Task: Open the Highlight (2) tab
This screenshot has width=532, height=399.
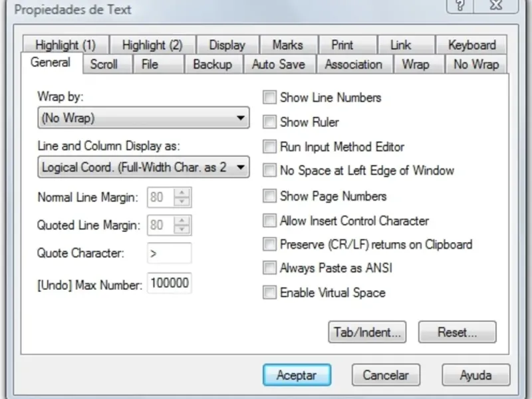Action: coord(153,45)
